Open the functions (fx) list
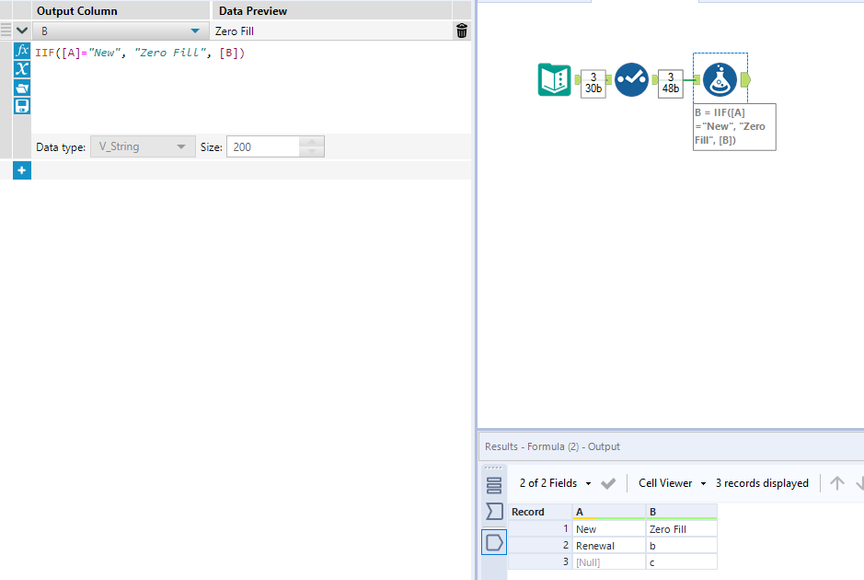 21,51
